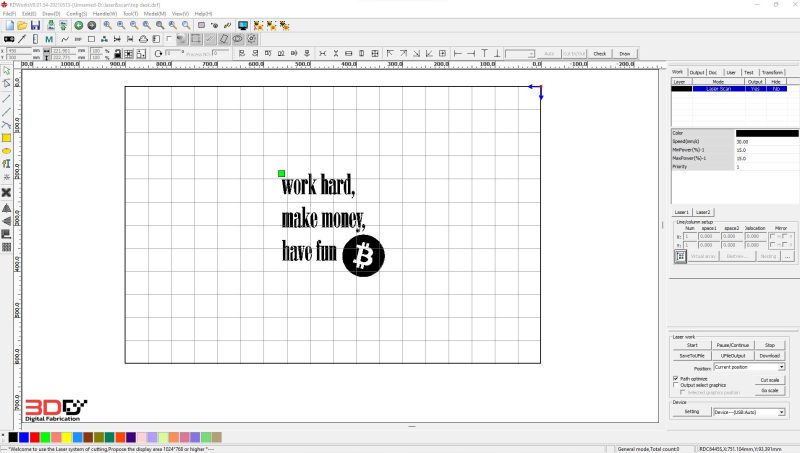Select the Laser2 tab
This screenshot has height=453, width=800.
(x=703, y=212)
